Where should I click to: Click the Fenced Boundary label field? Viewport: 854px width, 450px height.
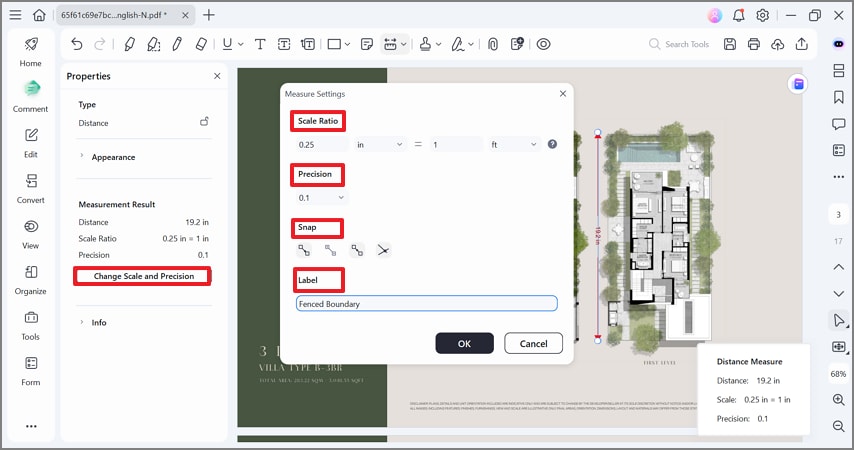426,303
